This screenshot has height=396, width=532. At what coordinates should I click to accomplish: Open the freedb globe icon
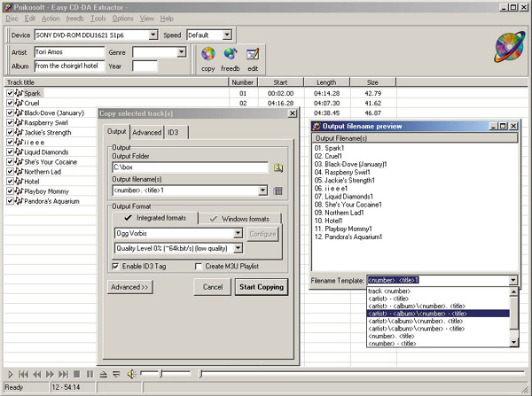(x=231, y=54)
